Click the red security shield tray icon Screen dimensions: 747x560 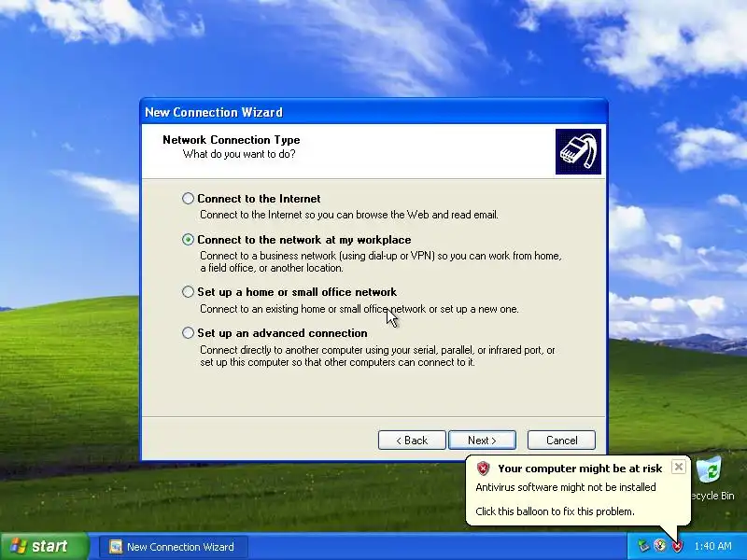677,546
